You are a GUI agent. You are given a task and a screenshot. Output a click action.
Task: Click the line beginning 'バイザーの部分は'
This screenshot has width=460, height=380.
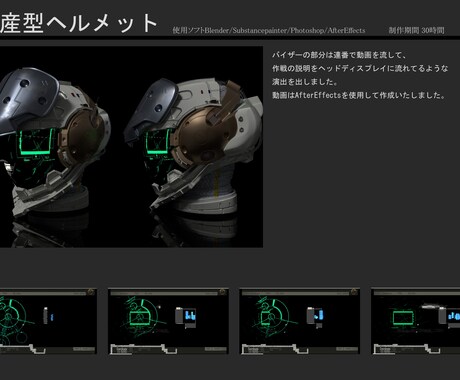[x=339, y=55]
